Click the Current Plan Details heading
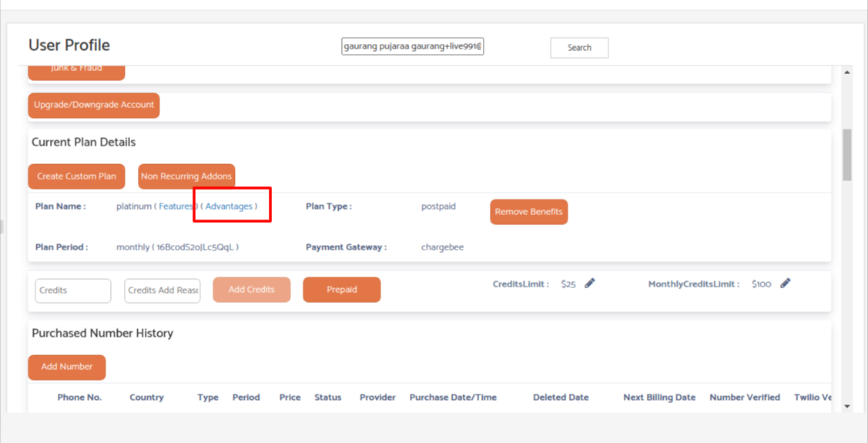Screen dimensions: 868x443 tap(84, 143)
